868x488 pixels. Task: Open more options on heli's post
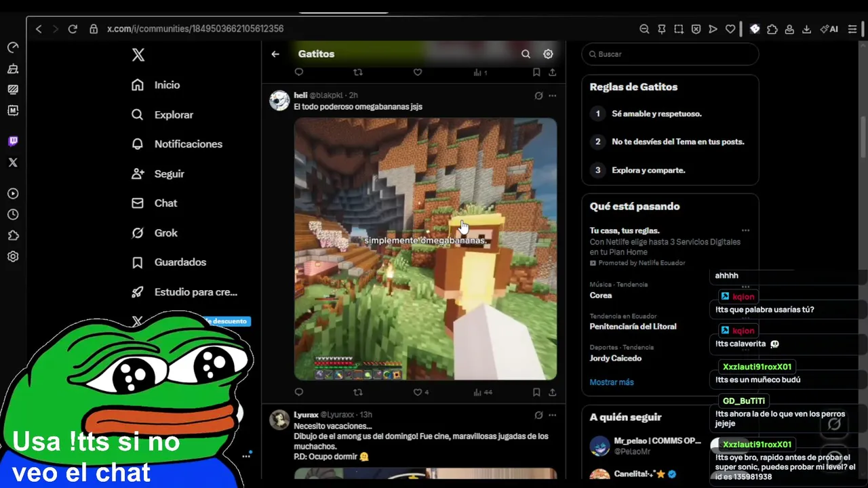click(553, 96)
